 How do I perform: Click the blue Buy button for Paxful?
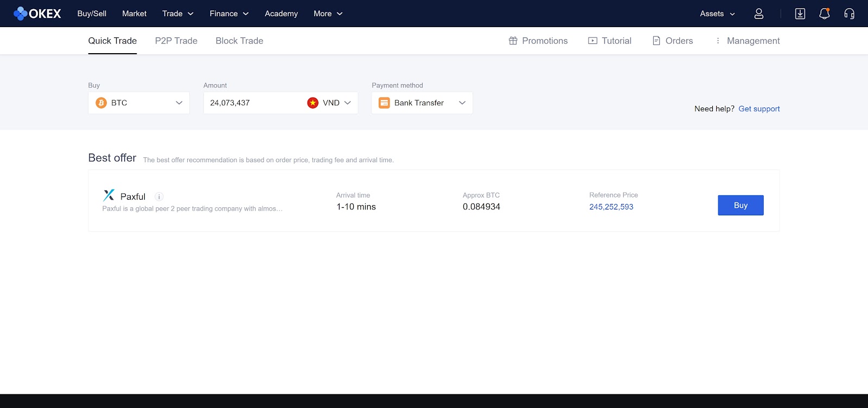pyautogui.click(x=741, y=205)
